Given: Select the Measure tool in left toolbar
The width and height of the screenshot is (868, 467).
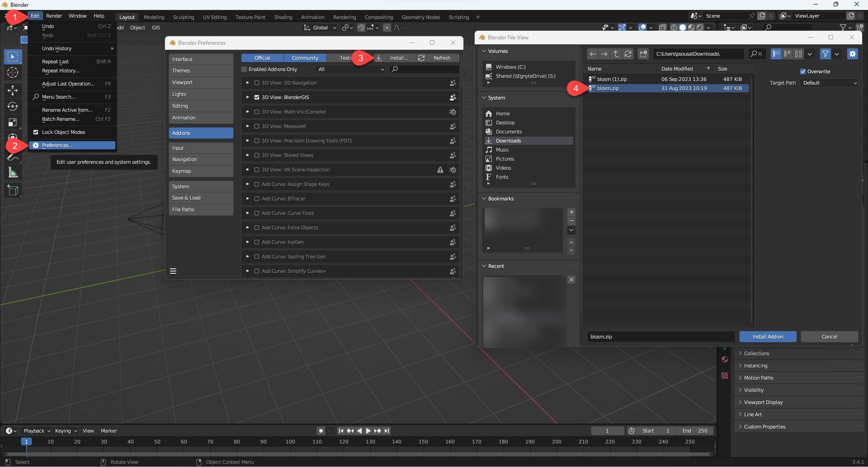Looking at the screenshot, I should pos(13,172).
